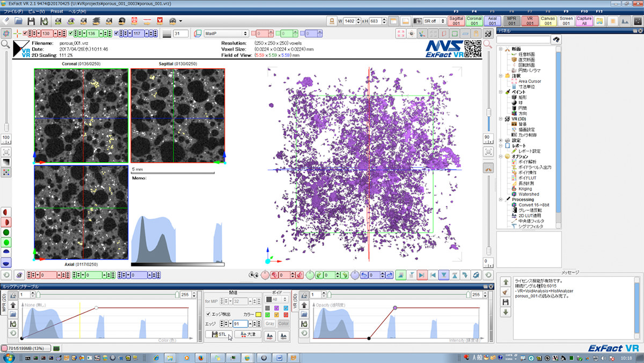
Task: Select Convert 16->8bit tree item
Action: tap(533, 204)
